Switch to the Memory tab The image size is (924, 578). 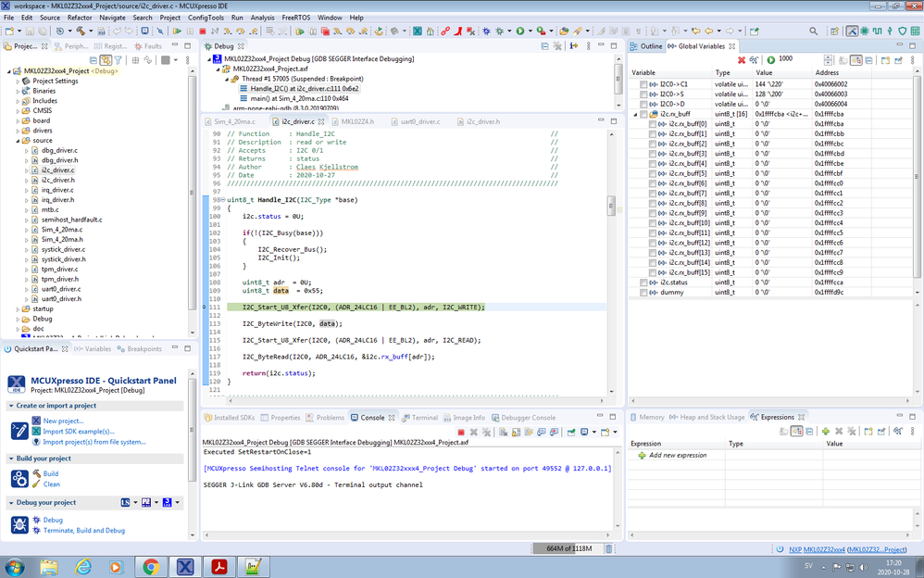[x=646, y=417]
